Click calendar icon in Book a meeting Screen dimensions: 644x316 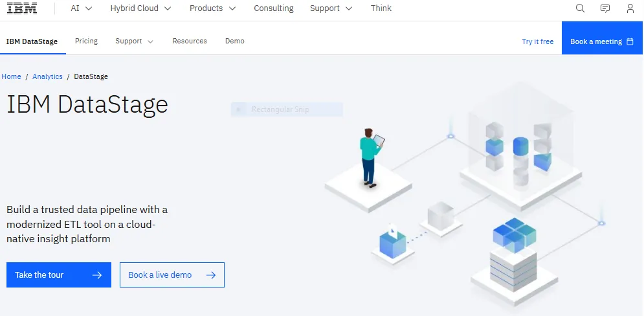(x=630, y=41)
